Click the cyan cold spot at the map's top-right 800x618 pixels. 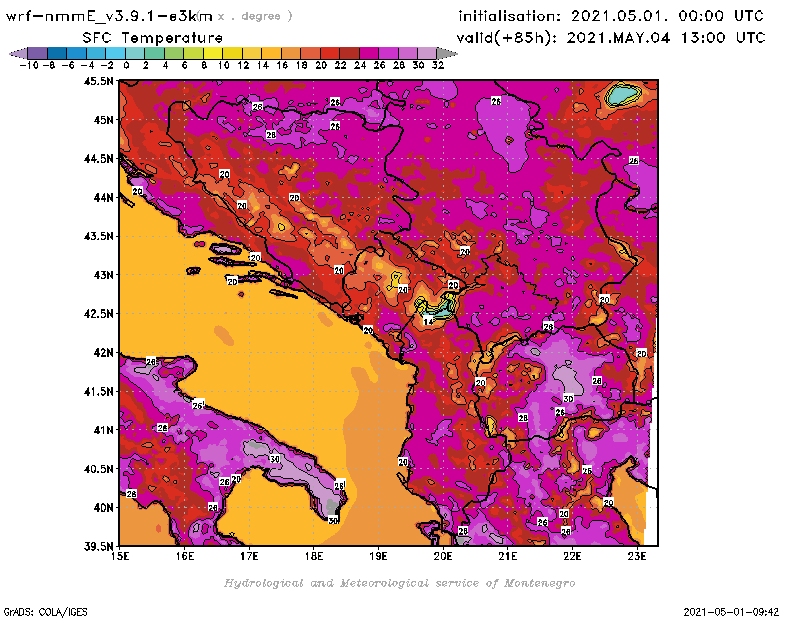coord(623,94)
